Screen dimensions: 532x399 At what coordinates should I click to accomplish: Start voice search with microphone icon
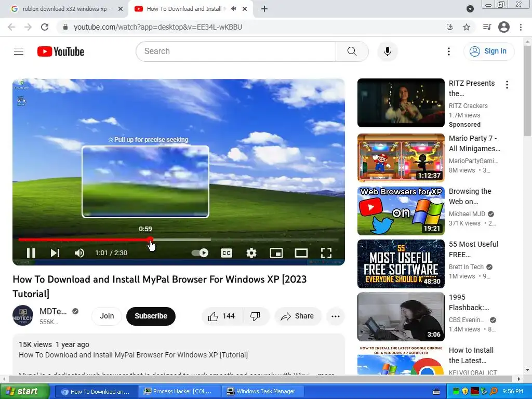387,51
